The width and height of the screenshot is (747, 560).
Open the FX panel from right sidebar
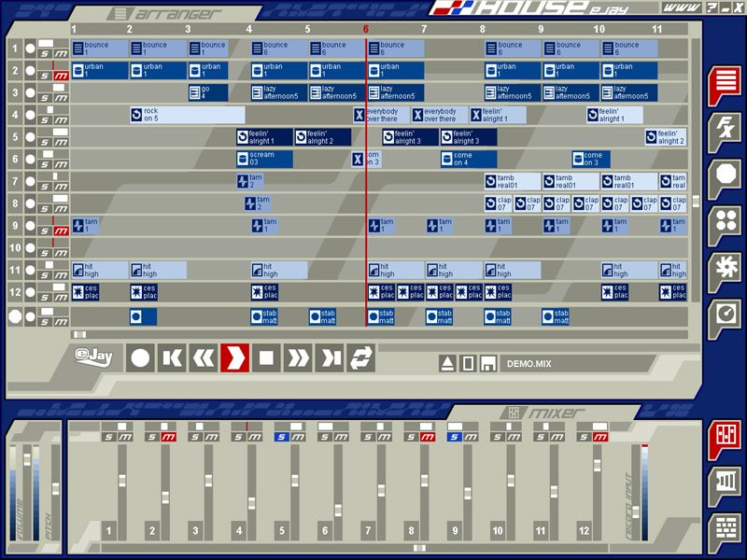coord(724,129)
